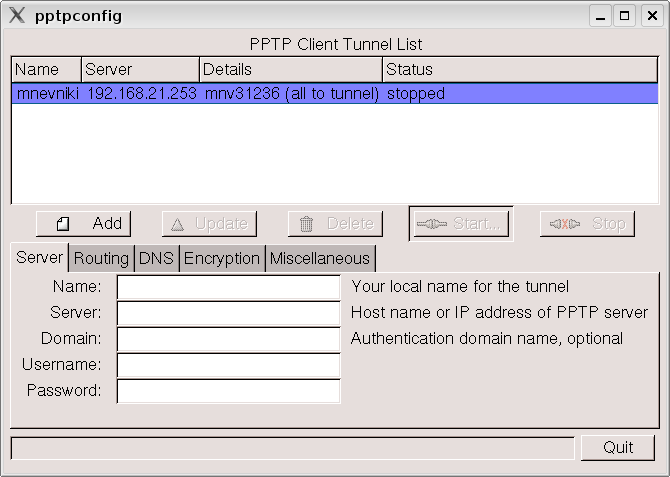Open the Miscellaneous tab
This screenshot has height=477, width=670.
[319, 258]
